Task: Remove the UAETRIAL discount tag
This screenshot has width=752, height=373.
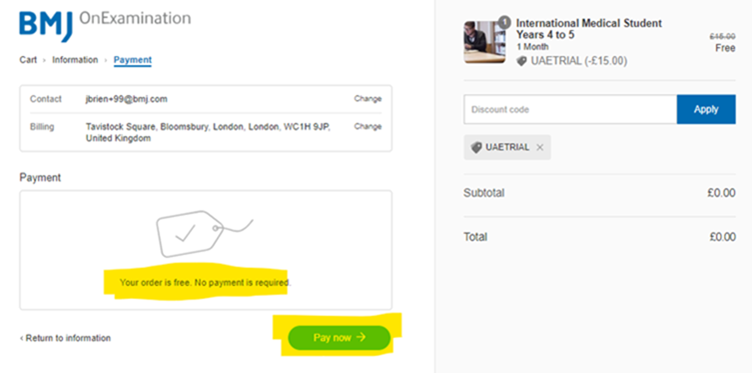Action: point(540,148)
